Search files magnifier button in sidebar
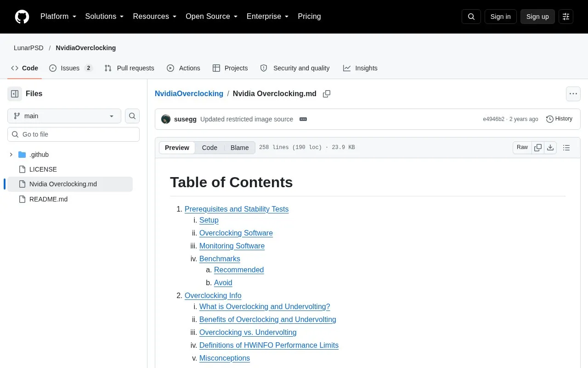The image size is (588, 368). [x=132, y=116]
